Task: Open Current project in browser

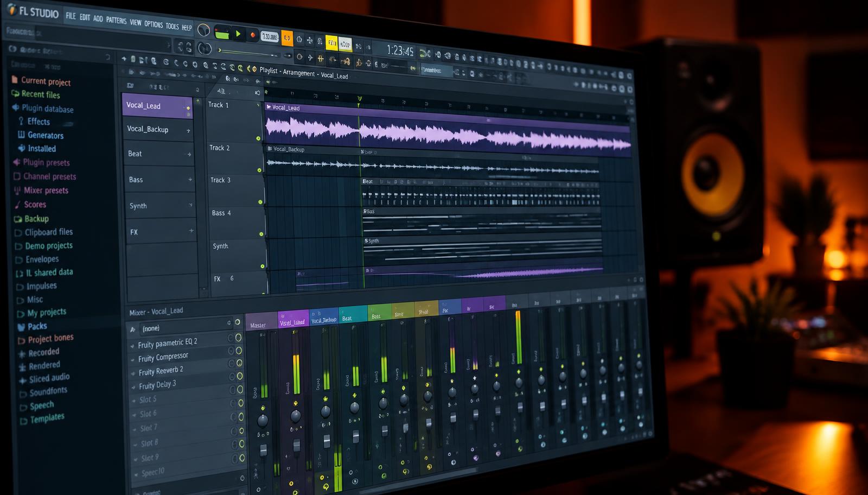Action: point(41,81)
